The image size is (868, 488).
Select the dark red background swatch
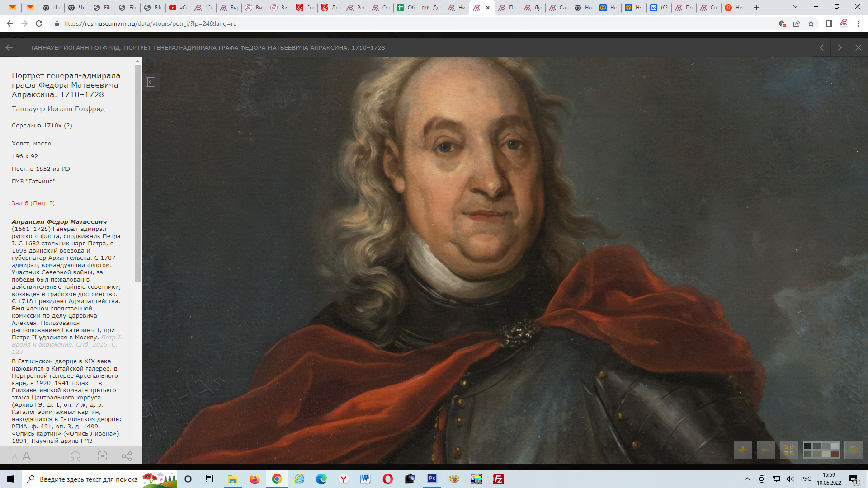click(x=835, y=454)
